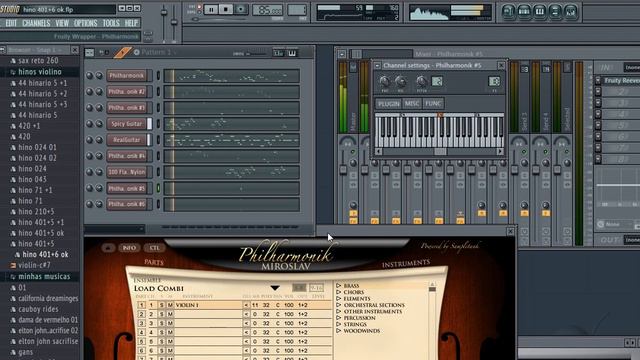Open the CHANNELS menu
Image resolution: width=640 pixels, height=360 pixels.
(36, 23)
